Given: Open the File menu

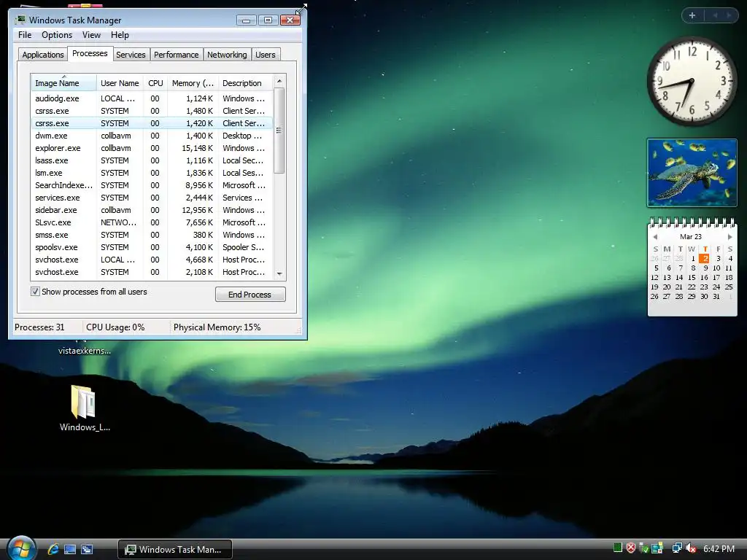Looking at the screenshot, I should (25, 35).
